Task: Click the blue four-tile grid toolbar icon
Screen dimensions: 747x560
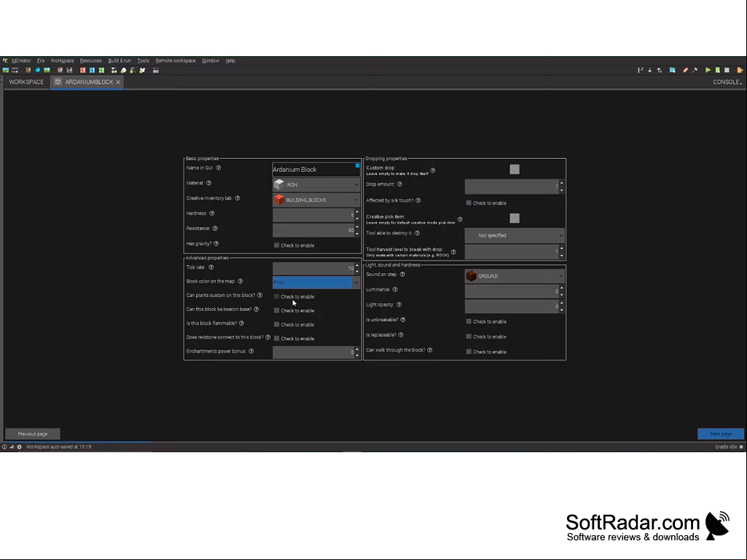Action: click(x=92, y=70)
